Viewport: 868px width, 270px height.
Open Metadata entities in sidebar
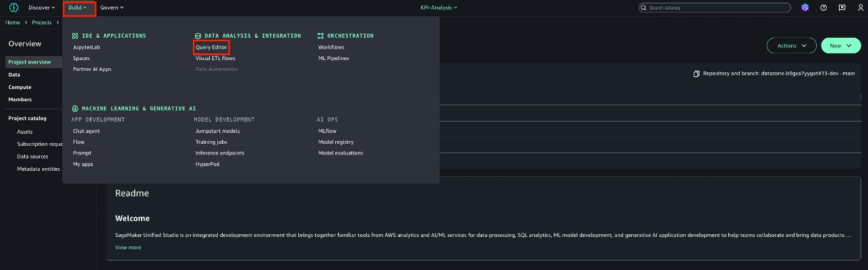pyautogui.click(x=38, y=169)
